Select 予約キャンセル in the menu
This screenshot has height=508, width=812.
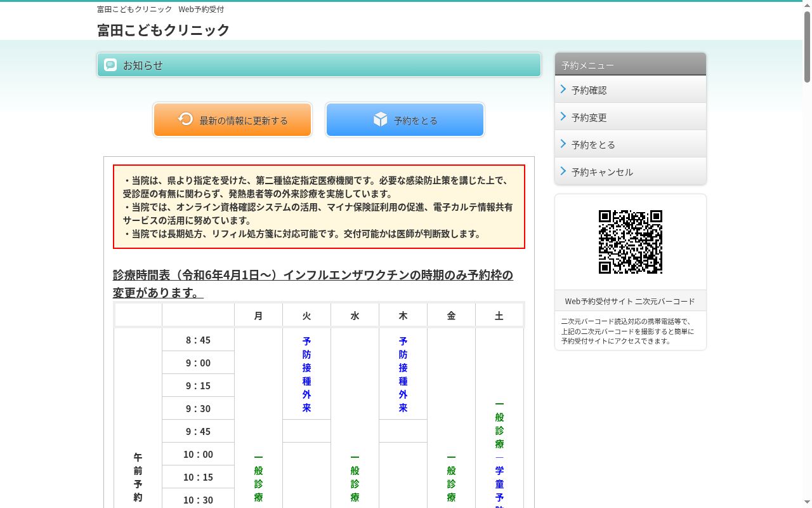click(x=631, y=171)
